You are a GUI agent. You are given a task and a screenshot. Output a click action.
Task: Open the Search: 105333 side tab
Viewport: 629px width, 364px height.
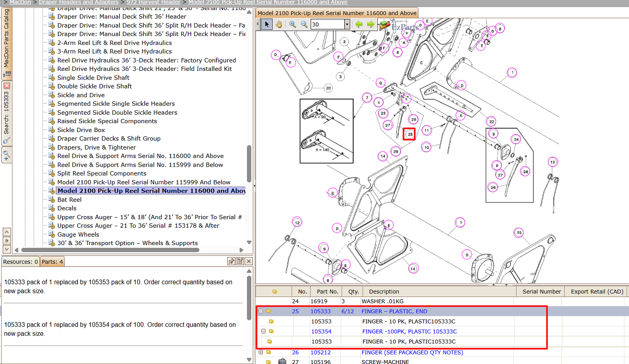pos(6,112)
